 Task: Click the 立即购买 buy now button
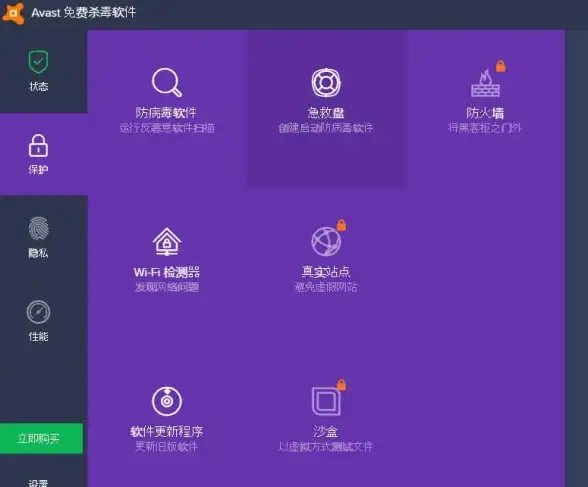click(x=41, y=438)
